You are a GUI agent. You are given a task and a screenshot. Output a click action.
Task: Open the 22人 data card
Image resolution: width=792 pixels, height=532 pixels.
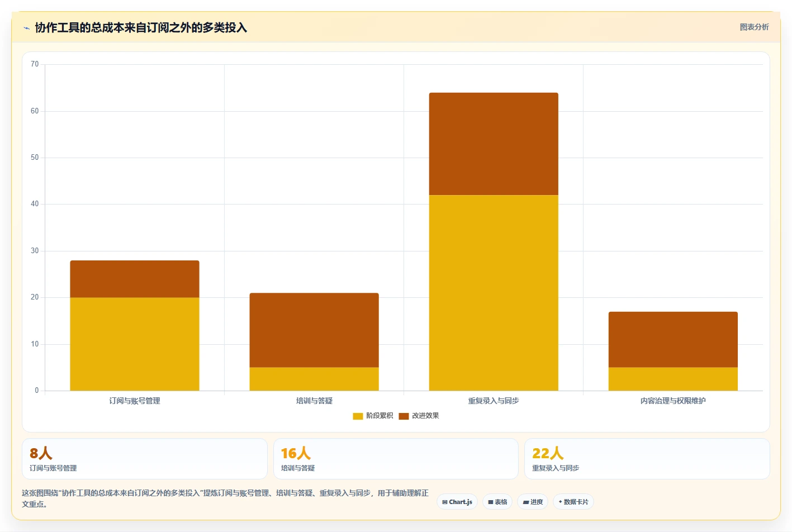pos(647,459)
